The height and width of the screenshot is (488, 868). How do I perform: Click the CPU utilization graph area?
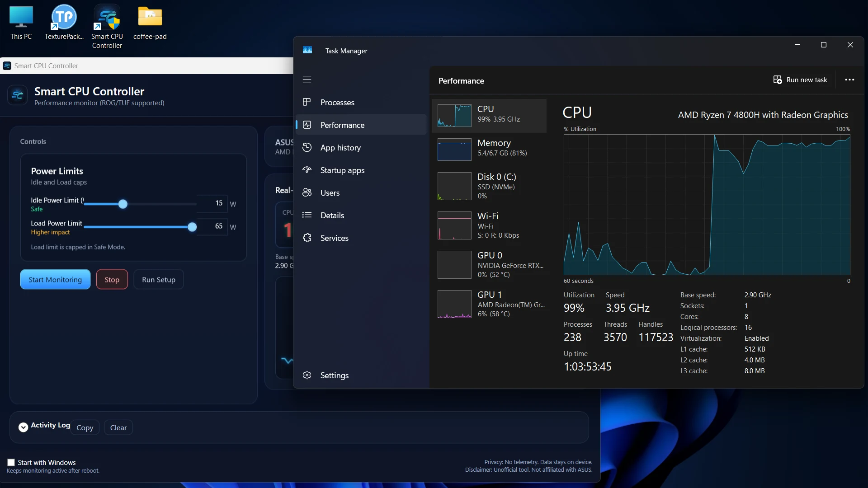click(x=707, y=205)
